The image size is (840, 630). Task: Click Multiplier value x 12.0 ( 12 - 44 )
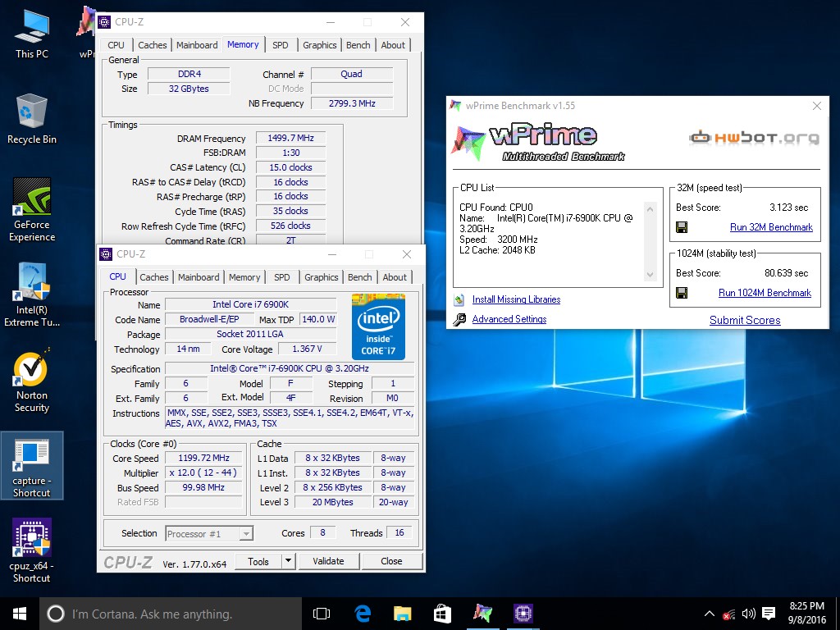(203, 472)
